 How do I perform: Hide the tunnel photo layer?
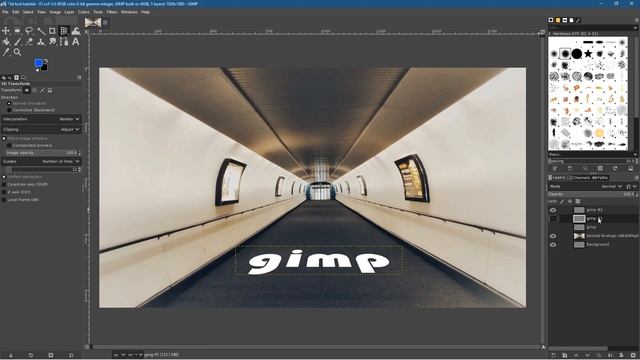[x=553, y=236]
